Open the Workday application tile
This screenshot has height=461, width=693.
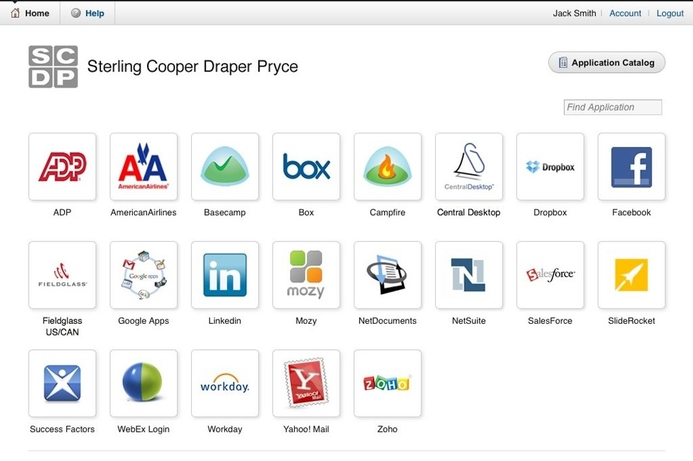(x=225, y=383)
